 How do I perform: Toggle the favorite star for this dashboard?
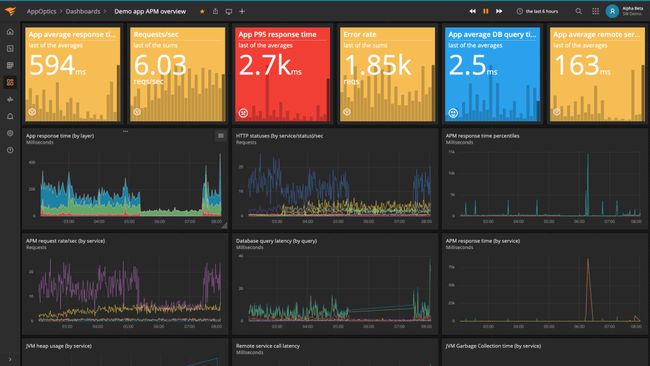click(x=202, y=12)
